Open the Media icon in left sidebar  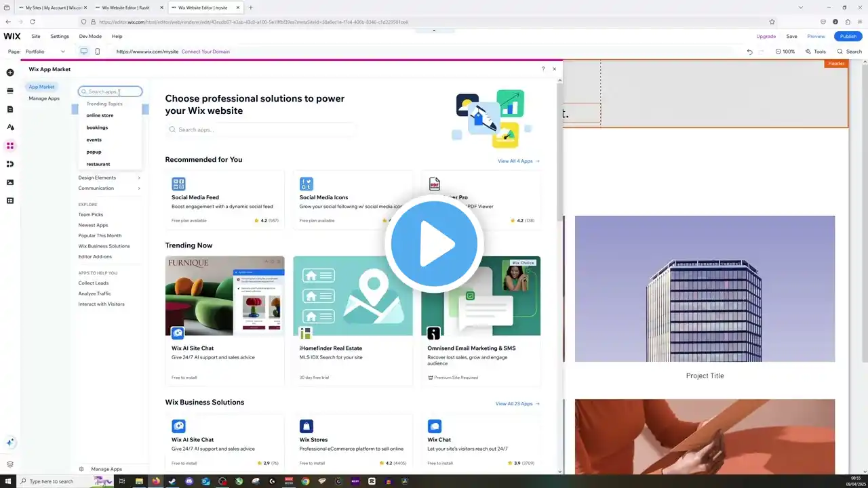coord(10,182)
